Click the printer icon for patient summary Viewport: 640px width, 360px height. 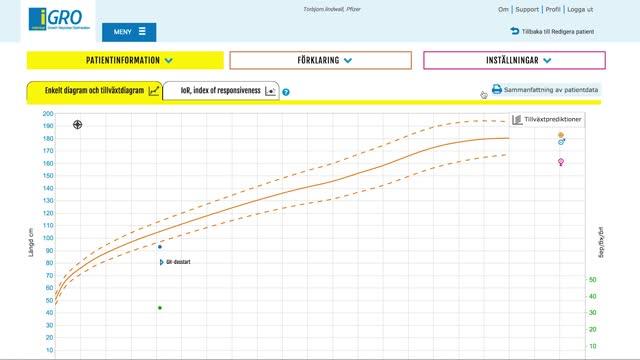(496, 89)
